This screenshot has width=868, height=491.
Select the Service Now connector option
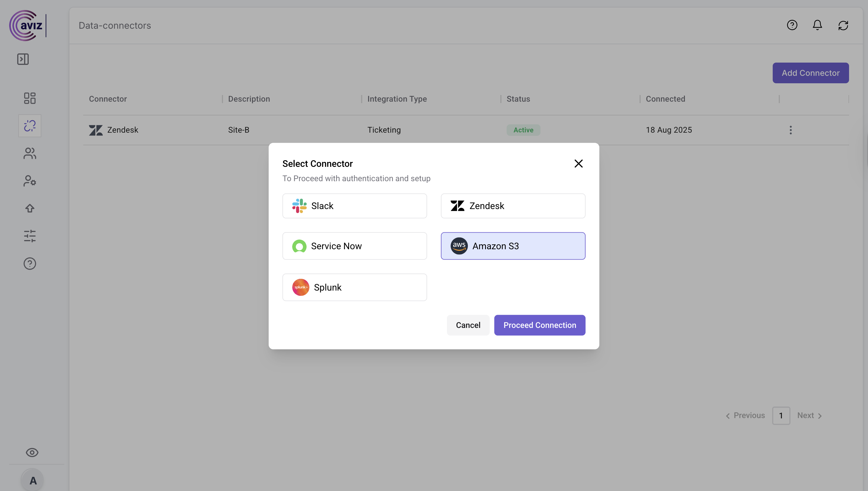[354, 246]
